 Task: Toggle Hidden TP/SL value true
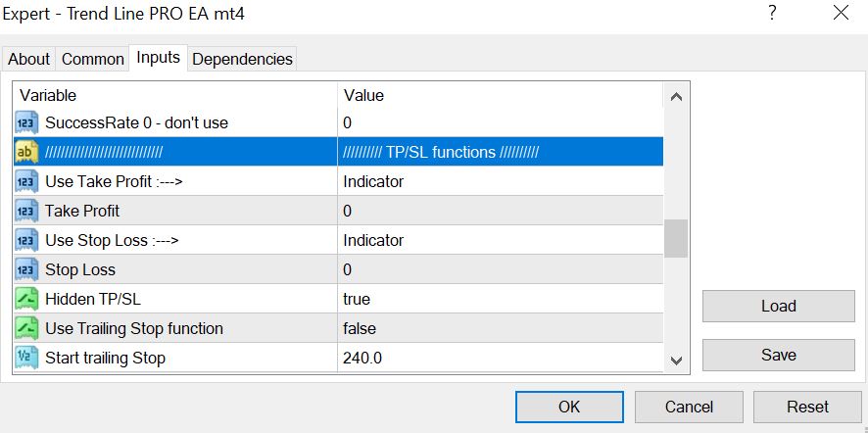click(x=501, y=299)
